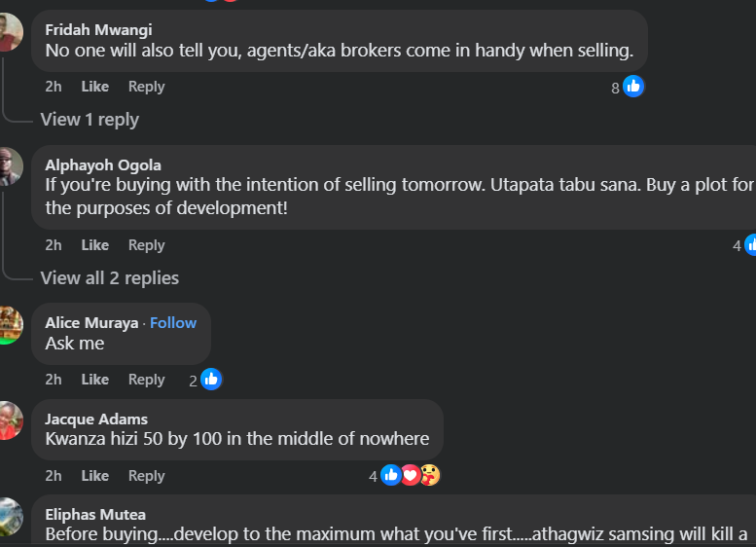Click like reaction icon on Alice Muraya's comment
This screenshot has width=756, height=547.
(x=211, y=380)
